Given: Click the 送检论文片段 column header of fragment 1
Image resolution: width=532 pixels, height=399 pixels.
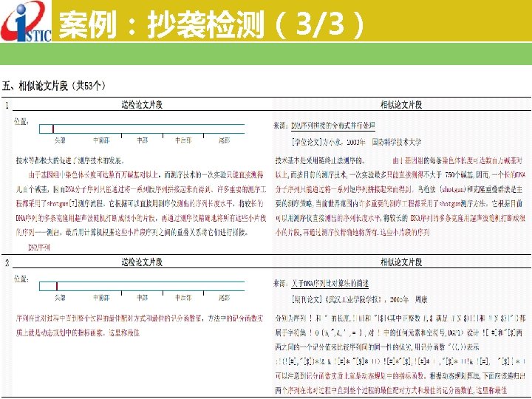Looking at the screenshot, I should click(142, 104).
